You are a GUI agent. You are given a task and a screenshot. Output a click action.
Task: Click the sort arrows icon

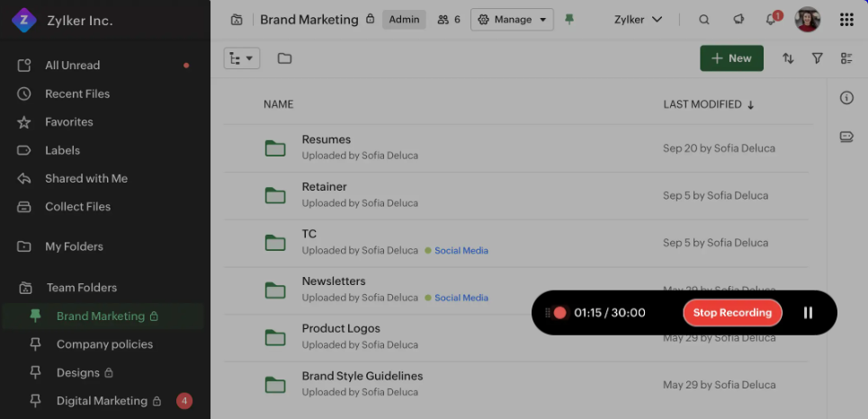pyautogui.click(x=788, y=58)
